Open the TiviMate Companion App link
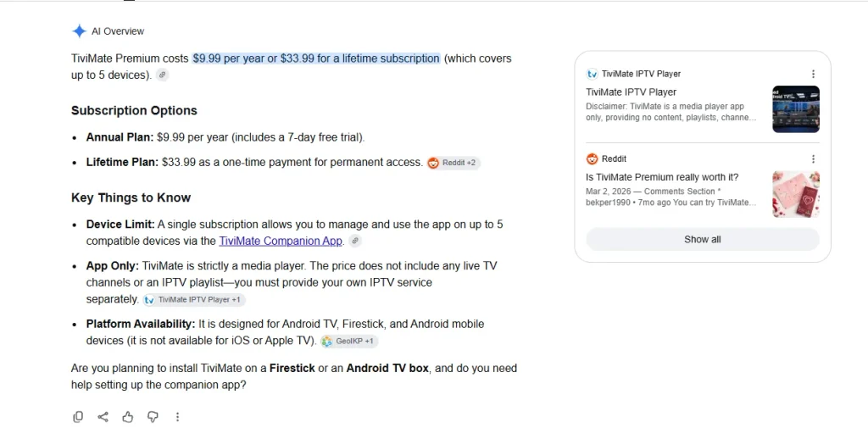The height and width of the screenshot is (428, 868). (281, 241)
